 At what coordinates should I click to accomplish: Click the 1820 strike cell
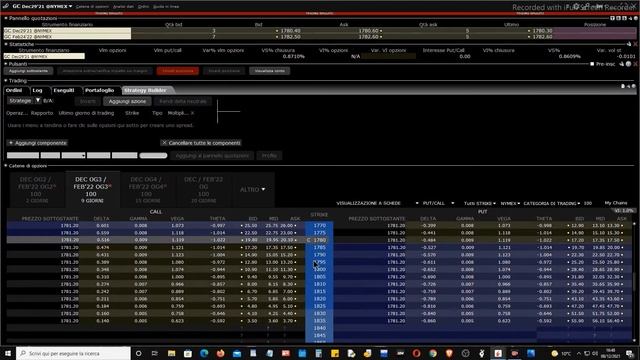coord(319,299)
